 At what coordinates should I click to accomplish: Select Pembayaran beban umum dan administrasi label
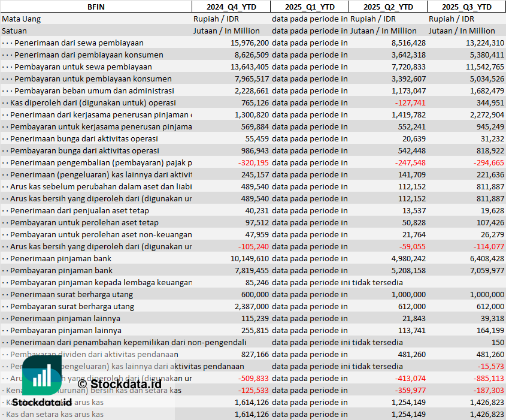pos(94,90)
